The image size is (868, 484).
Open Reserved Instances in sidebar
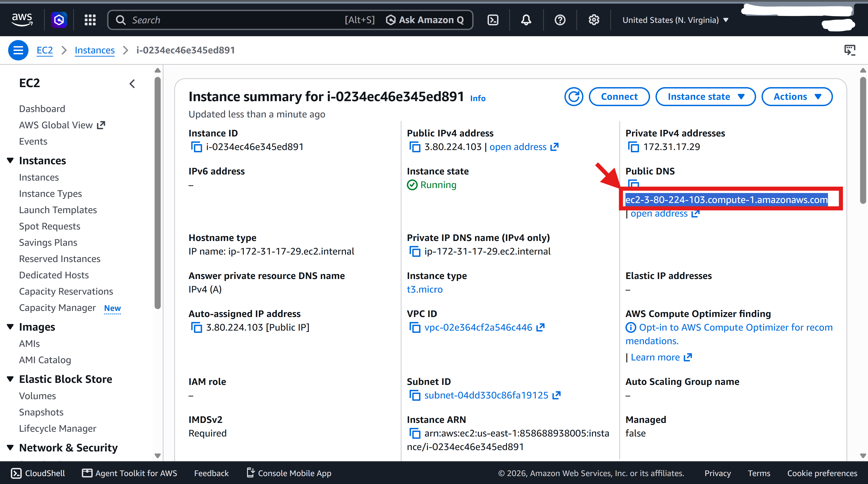[60, 259]
